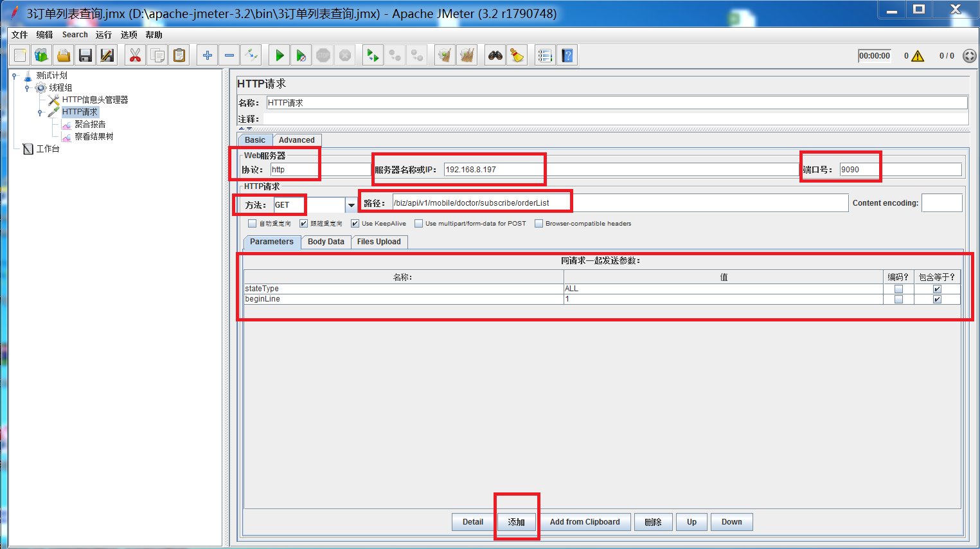
Task: Open the Help question mark icon
Action: coord(567,56)
